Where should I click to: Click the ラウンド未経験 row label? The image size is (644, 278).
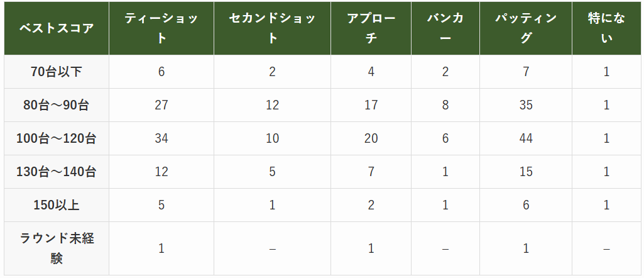point(57,248)
